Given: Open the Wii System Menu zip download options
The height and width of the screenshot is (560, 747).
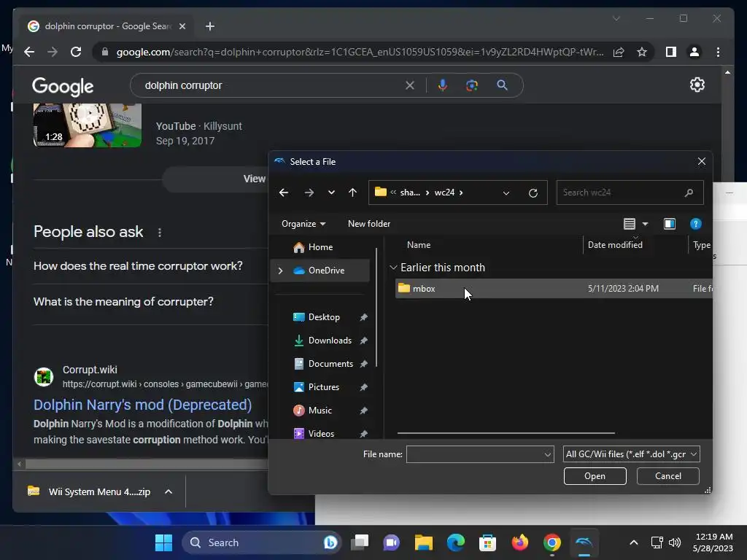Looking at the screenshot, I should 169,492.
